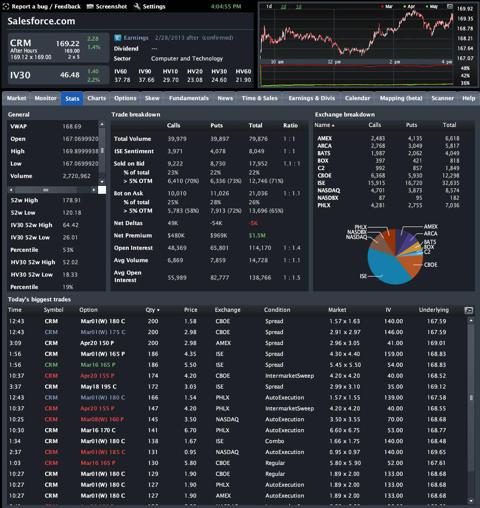Click the left arrow of the General horizontal scrollbar
The image size is (480, 508).
tap(11, 190)
